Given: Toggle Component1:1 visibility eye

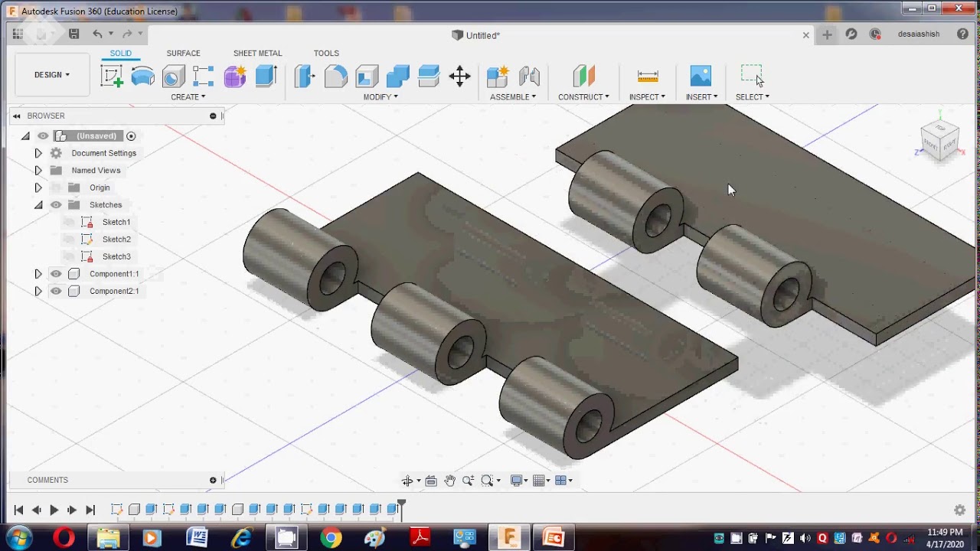Looking at the screenshot, I should point(56,274).
